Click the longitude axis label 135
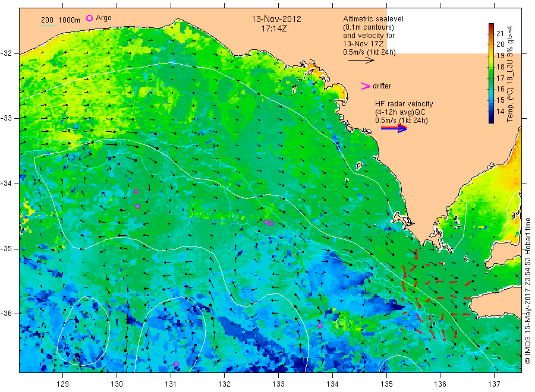This screenshot has height=392, width=535. [x=386, y=384]
